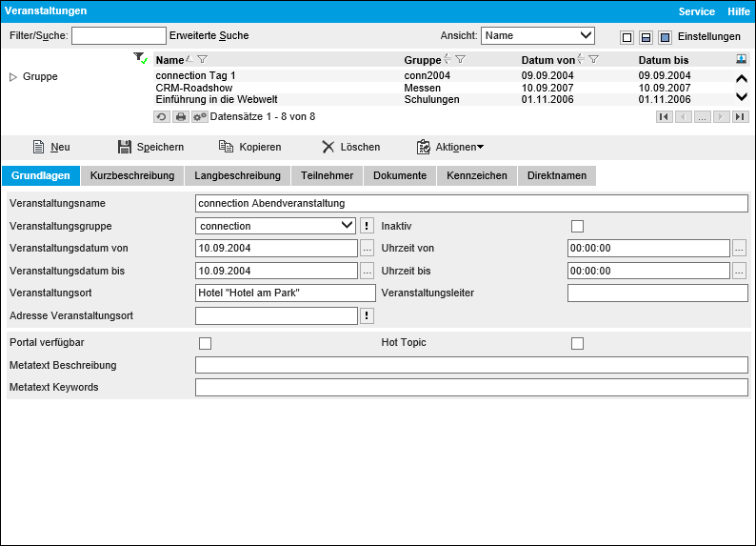Open the Langbeschreibung tab
Viewport: 756px width, 546px height.
pos(237,175)
